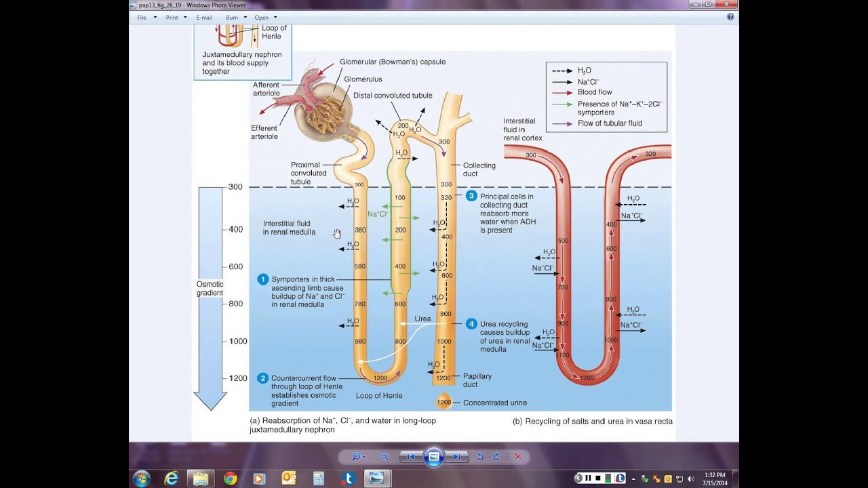
Task: Expand the Print menu
Action: coord(176,18)
